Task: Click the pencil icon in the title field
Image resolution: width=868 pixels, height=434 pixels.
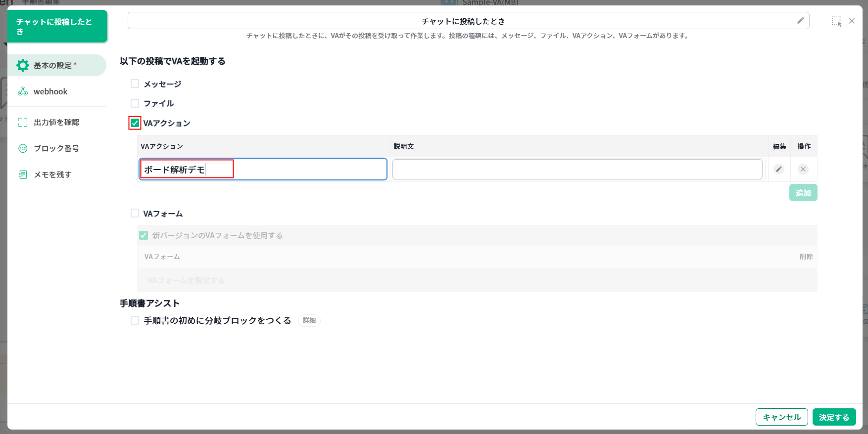Action: click(x=800, y=21)
